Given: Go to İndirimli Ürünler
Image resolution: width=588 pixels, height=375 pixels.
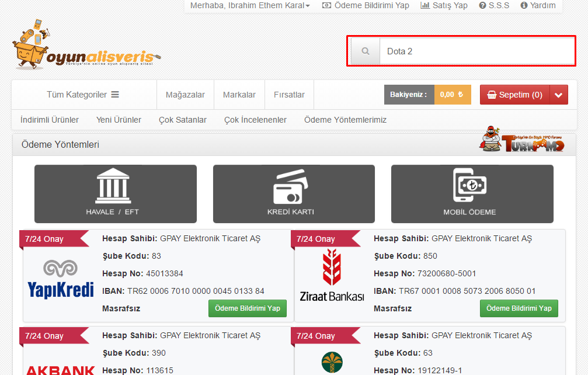Looking at the screenshot, I should tap(50, 120).
